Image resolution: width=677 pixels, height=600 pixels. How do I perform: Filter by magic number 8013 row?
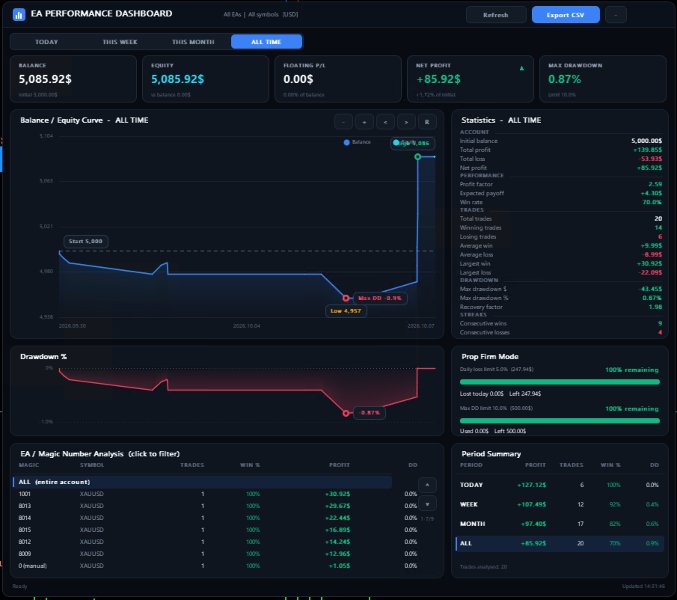tap(216, 506)
